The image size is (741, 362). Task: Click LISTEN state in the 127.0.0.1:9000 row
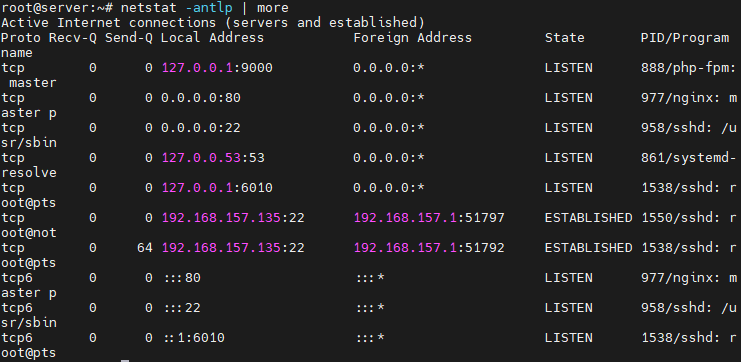pos(569,68)
